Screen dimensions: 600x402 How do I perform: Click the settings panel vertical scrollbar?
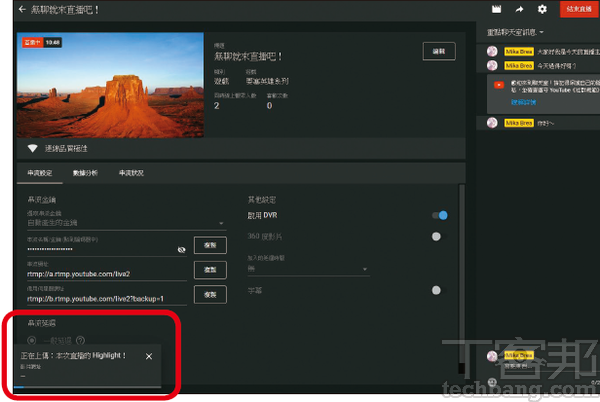click(461, 279)
